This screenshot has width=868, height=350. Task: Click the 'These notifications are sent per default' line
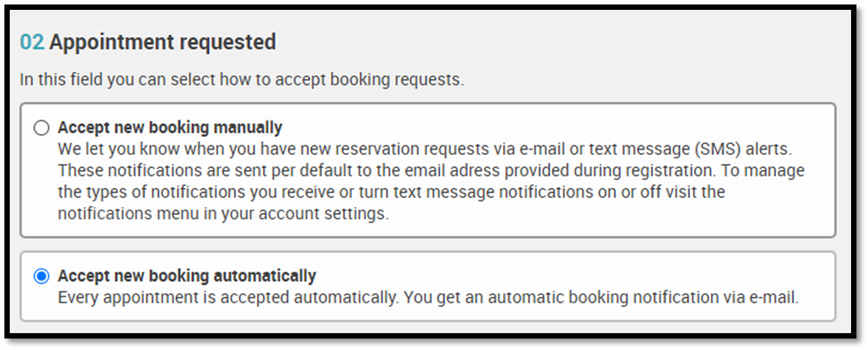431,171
